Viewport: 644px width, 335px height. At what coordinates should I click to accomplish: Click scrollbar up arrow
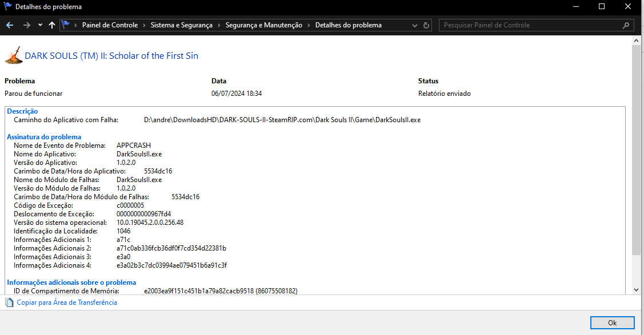pos(636,41)
